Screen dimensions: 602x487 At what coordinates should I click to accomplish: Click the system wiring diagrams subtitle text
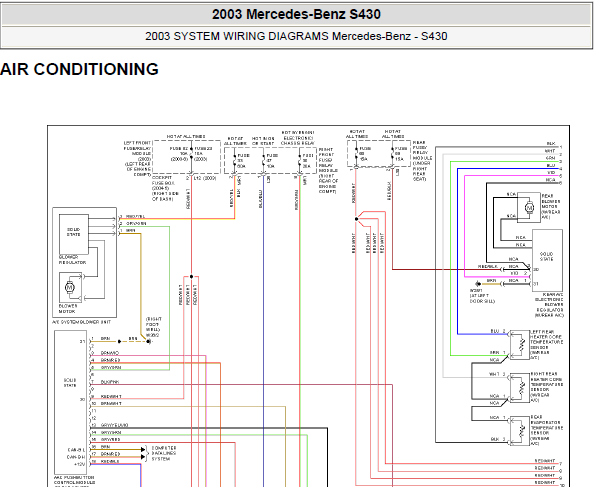tap(296, 36)
